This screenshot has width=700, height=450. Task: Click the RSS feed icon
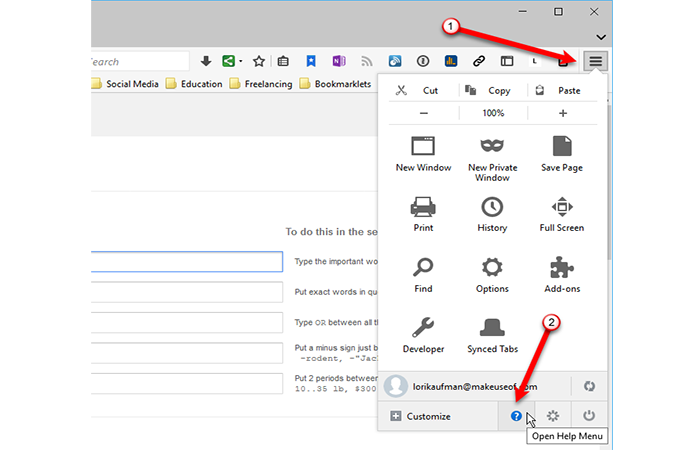pos(367,61)
